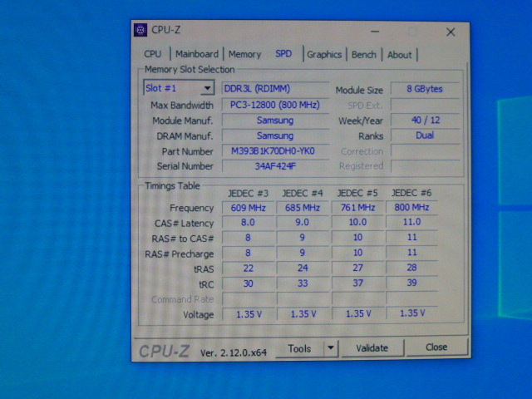Click the JEDEC #6 frequency 800 MHz cell
This screenshot has height=399, width=532.
[411, 207]
